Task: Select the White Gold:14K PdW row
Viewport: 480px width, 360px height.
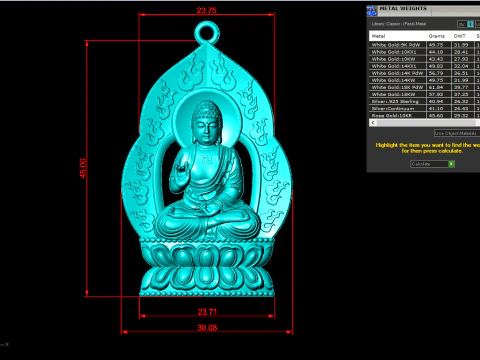Action: 424,73
